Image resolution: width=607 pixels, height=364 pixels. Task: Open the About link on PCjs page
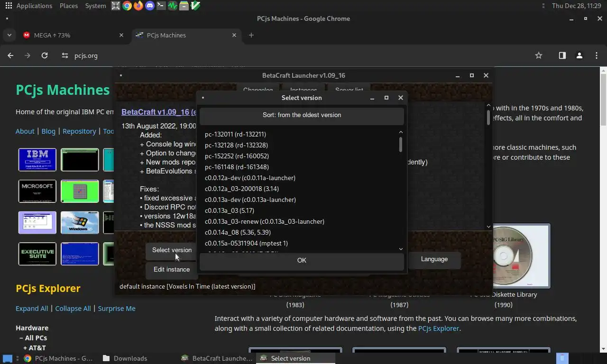[x=25, y=131]
